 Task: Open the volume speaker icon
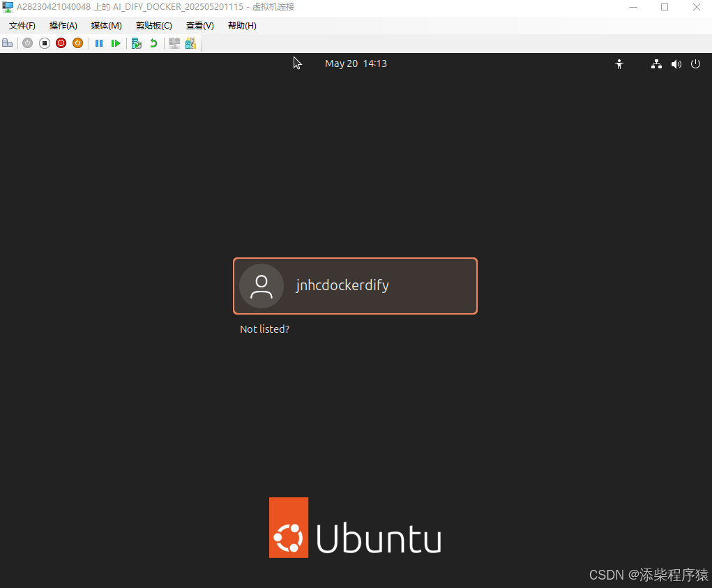[676, 64]
